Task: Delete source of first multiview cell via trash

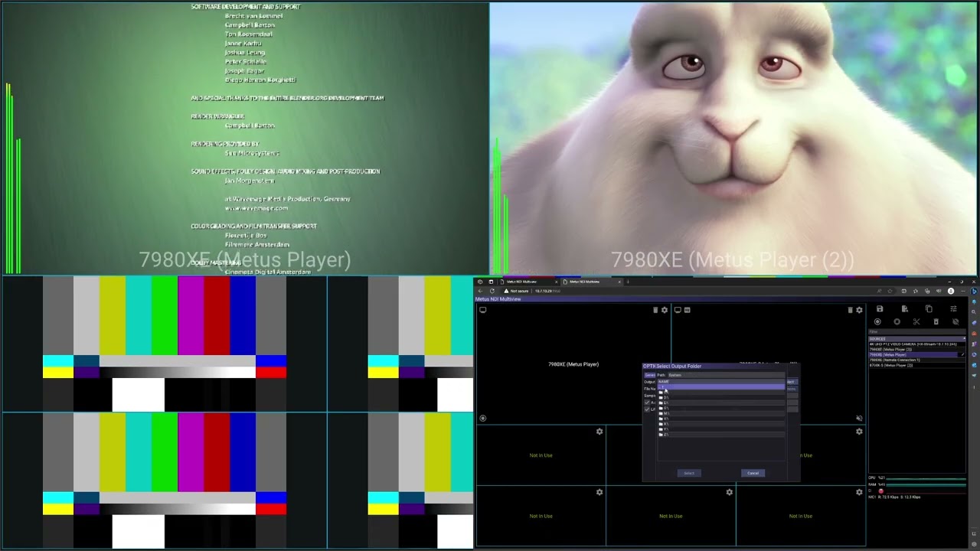Action: click(x=655, y=310)
